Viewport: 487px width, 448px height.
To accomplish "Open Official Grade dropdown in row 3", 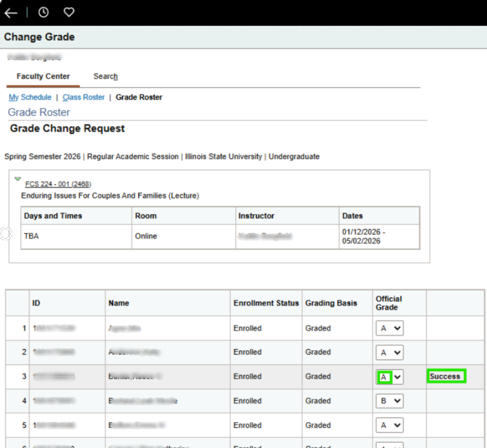I will coord(390,377).
